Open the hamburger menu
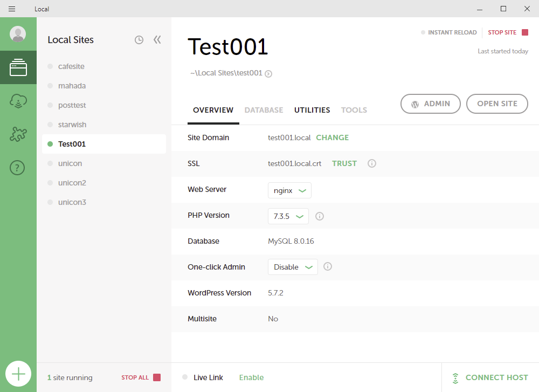 coord(12,9)
